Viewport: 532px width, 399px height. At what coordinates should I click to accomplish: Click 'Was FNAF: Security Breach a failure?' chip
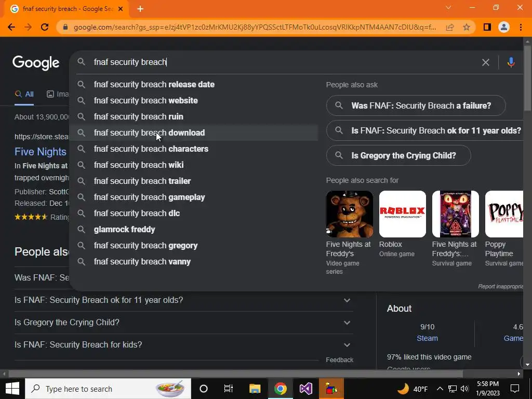[x=416, y=105]
